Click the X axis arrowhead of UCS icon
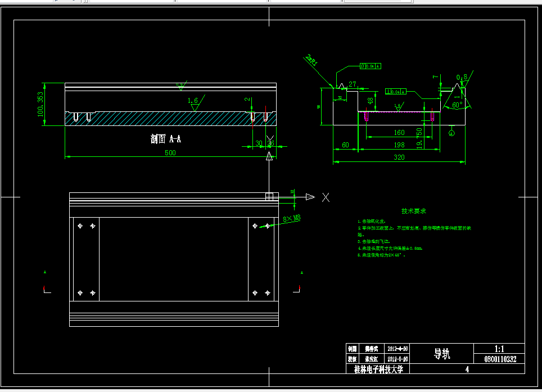 310,197
